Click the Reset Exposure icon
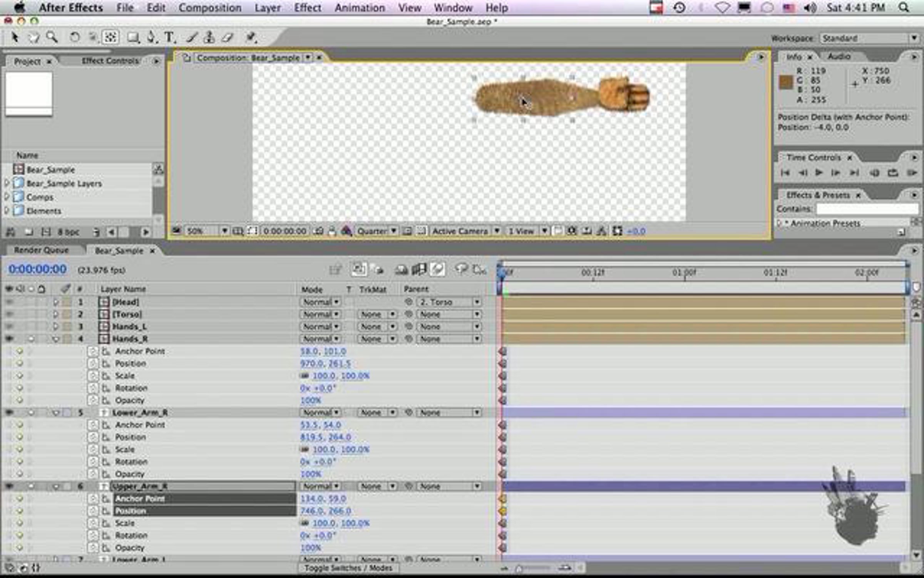 (x=618, y=231)
